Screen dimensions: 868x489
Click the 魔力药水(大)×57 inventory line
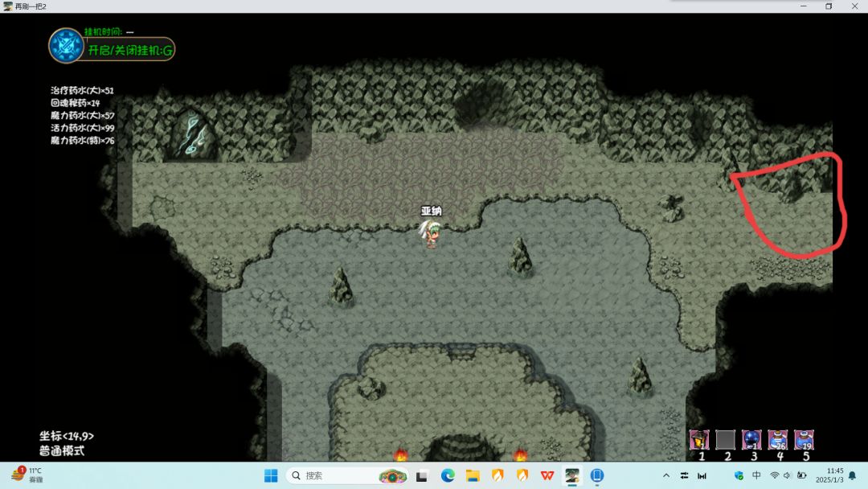coord(83,115)
